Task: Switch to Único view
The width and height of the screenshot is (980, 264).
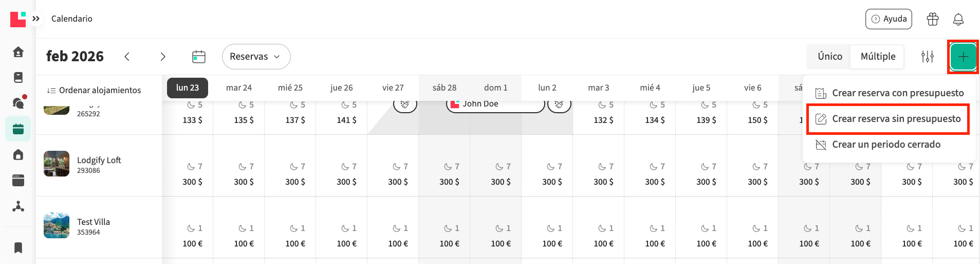Action: 829,57
